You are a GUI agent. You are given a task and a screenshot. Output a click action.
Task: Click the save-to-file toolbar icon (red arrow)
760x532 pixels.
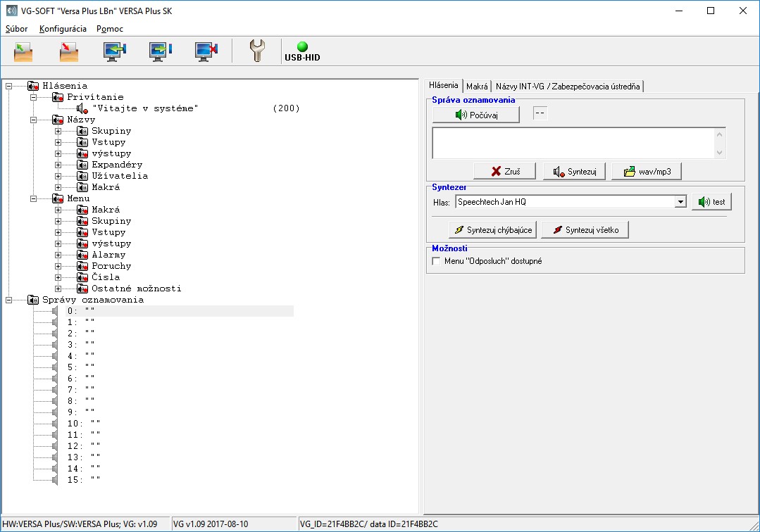(x=68, y=51)
